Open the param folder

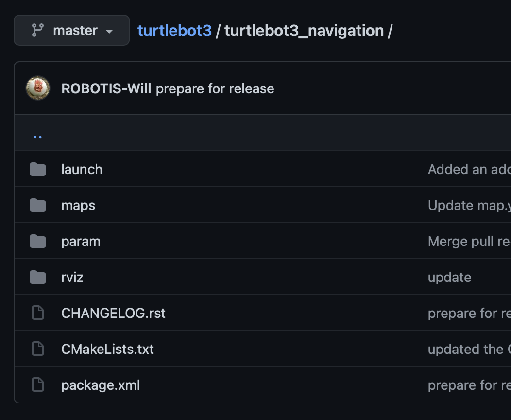coord(81,242)
